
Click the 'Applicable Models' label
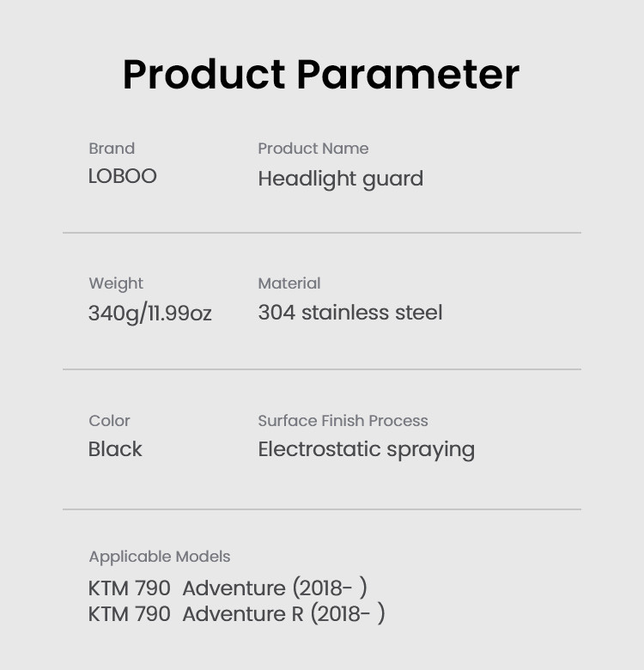tap(160, 557)
